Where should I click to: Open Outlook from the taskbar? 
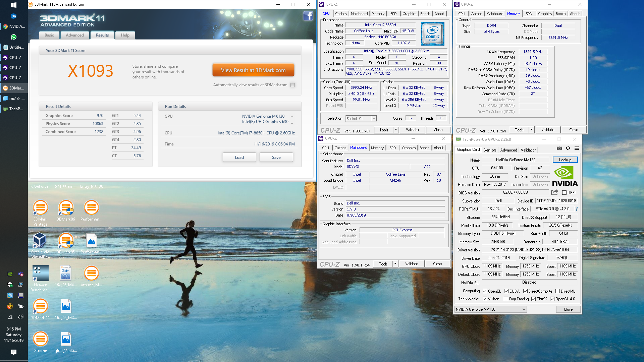[14, 16]
